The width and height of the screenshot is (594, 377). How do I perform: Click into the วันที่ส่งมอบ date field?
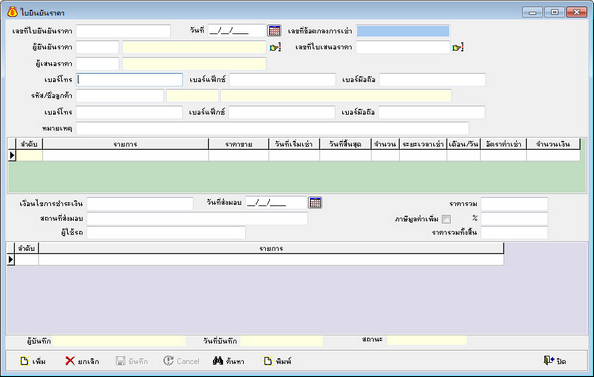[x=276, y=203]
